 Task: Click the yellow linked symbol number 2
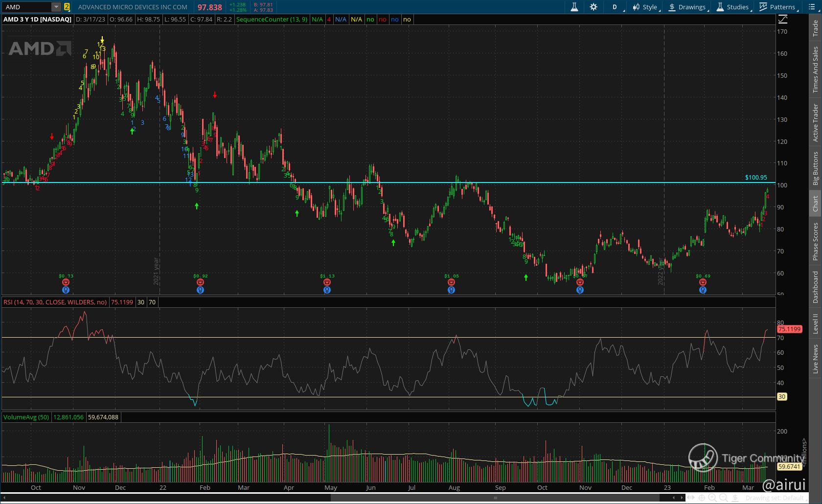(x=67, y=7)
